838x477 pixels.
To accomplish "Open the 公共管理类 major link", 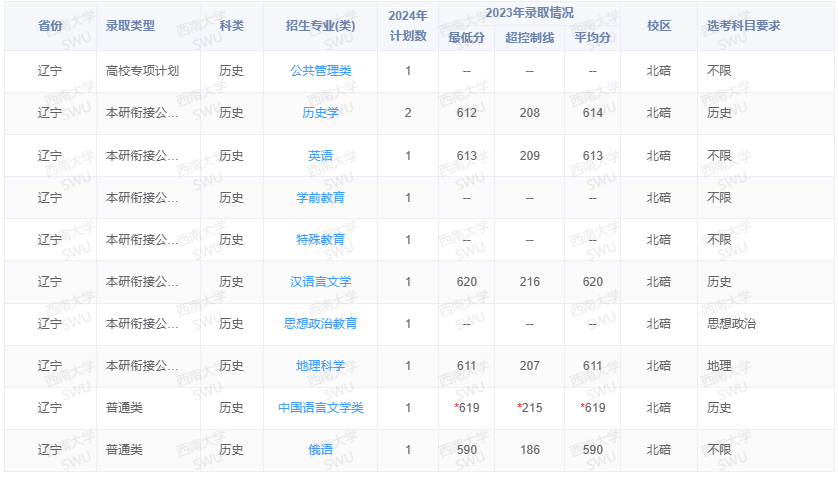I will [x=321, y=71].
